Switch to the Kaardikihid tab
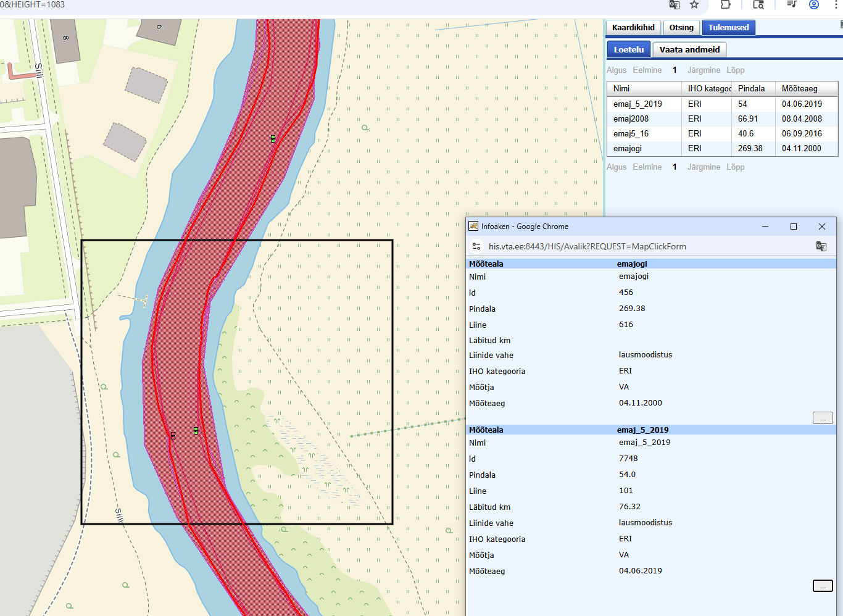 coord(633,28)
